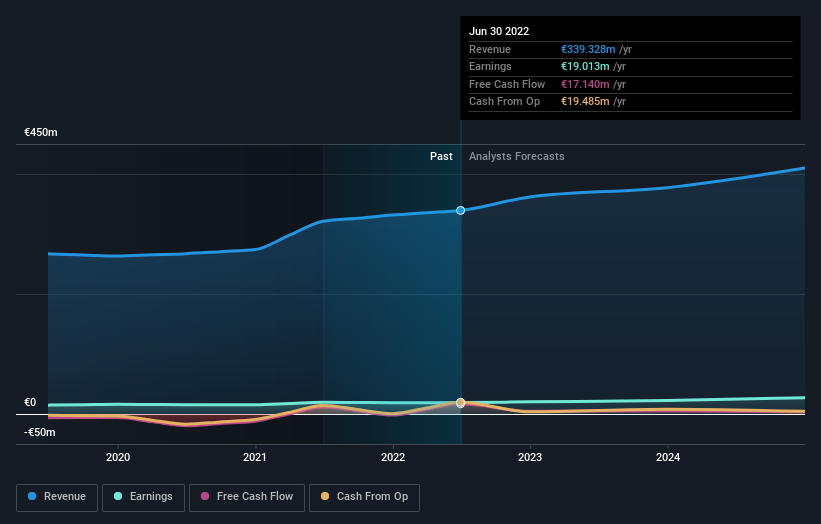Screen dimensions: 821x524
Task: Click the Free Cash Flow label in tooltip
Action: [x=507, y=84]
